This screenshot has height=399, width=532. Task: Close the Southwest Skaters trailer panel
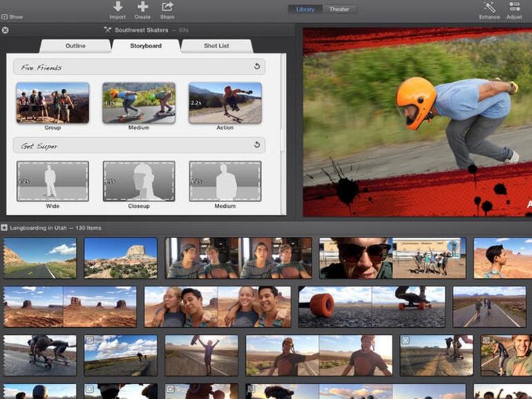5,30
